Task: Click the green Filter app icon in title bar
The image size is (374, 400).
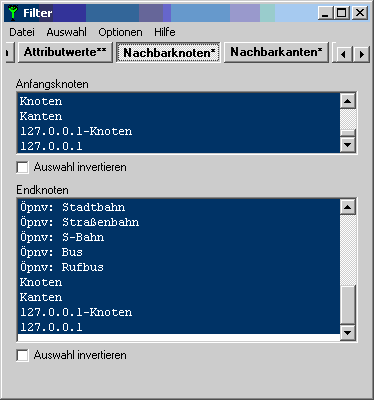Action: point(13,13)
